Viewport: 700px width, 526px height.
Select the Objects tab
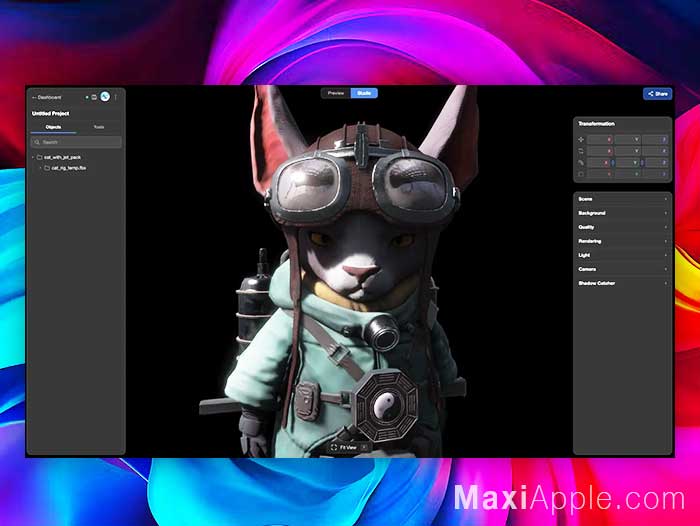point(54,127)
